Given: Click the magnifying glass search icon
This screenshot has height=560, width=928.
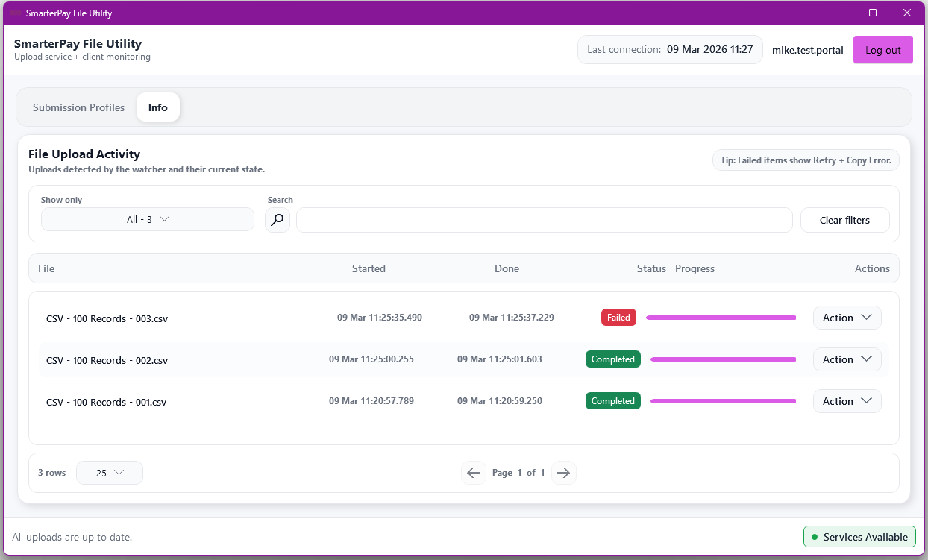Looking at the screenshot, I should tap(278, 220).
